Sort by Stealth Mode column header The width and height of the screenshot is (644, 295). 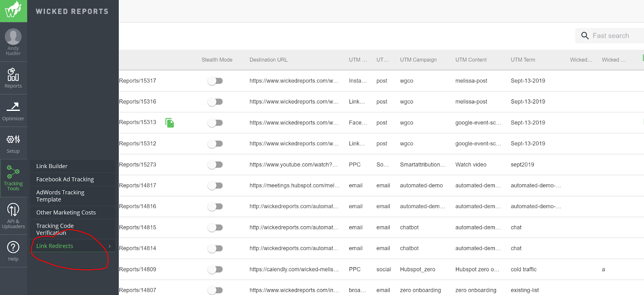(x=217, y=60)
